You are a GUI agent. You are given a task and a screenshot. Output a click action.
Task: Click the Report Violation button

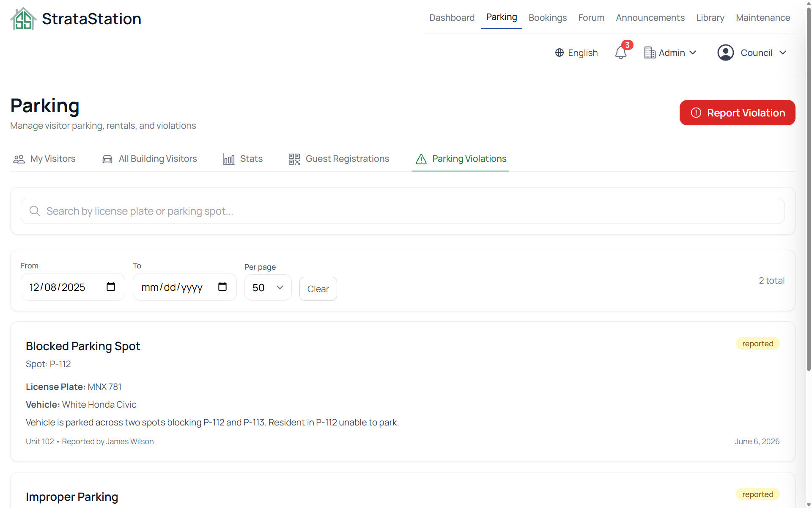pyautogui.click(x=737, y=113)
